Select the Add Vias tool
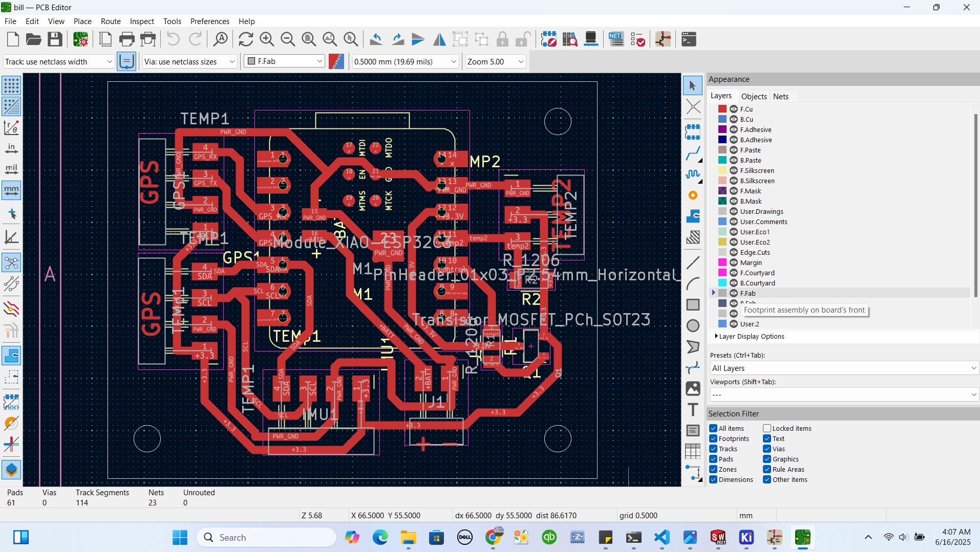 (x=693, y=195)
